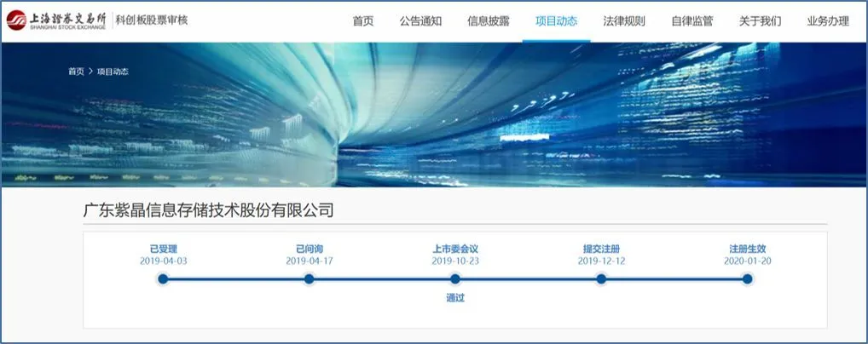Click the date 2019-04-03

point(164,261)
